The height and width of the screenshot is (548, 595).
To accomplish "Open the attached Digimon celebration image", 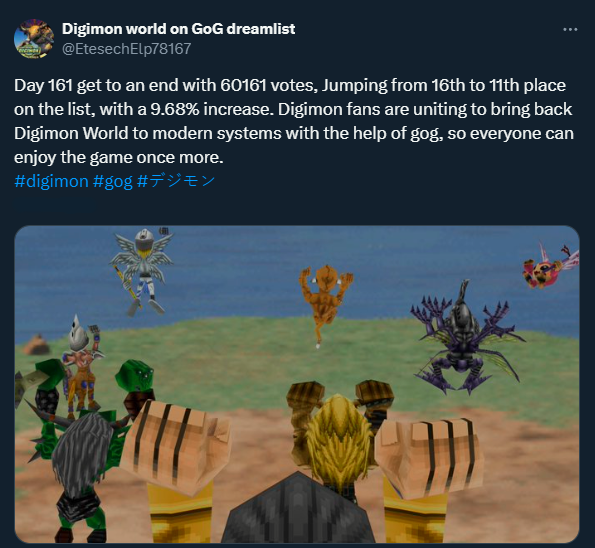I will point(297,384).
